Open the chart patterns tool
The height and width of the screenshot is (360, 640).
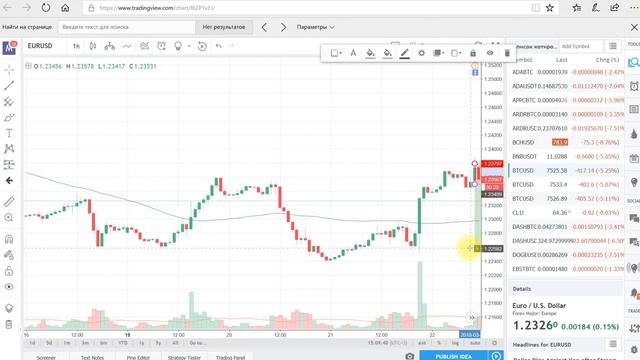[x=9, y=149]
